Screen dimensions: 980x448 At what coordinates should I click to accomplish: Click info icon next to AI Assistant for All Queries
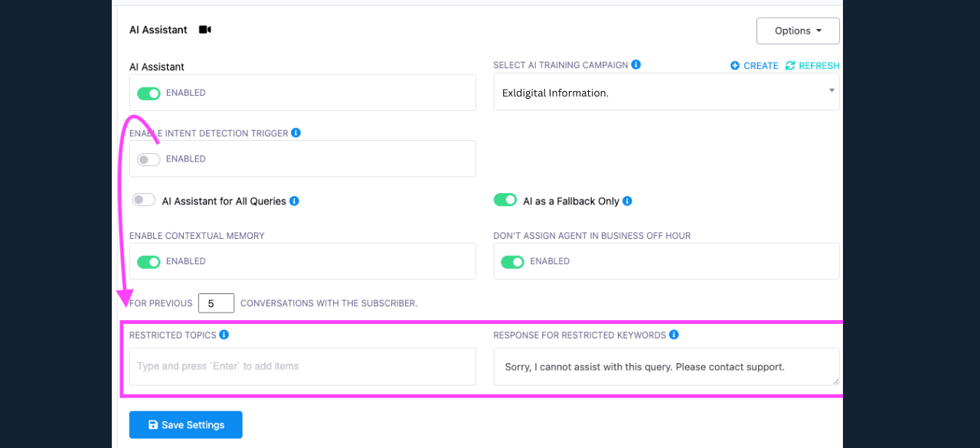tap(294, 201)
